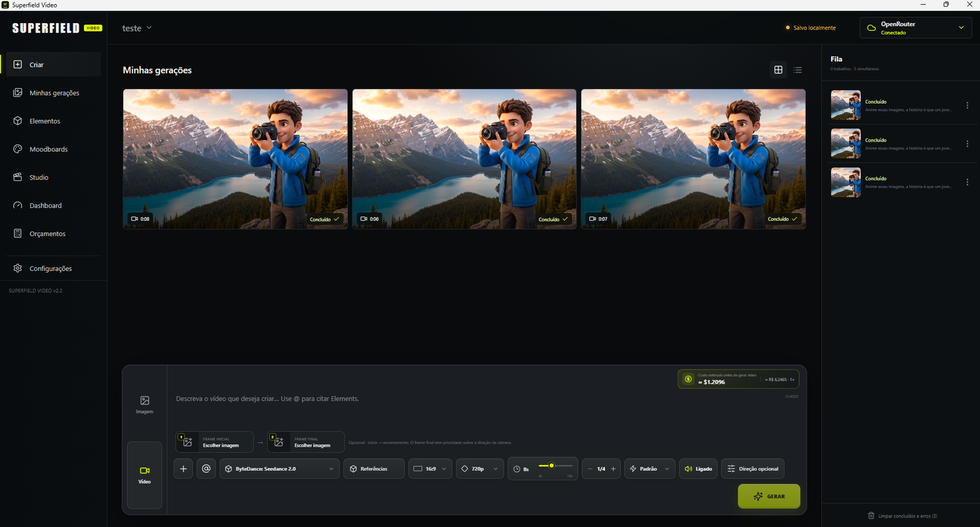Increase the 1/4 count with plus
This screenshot has width=980, height=527.
(x=613, y=469)
